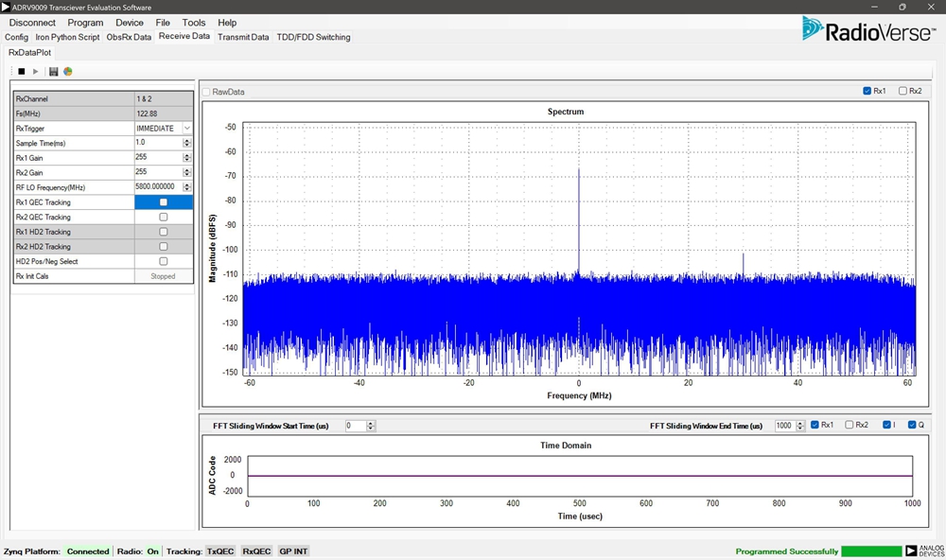946x560 pixels.
Task: Click the TxQEC tracking status indicator
Action: point(220,551)
